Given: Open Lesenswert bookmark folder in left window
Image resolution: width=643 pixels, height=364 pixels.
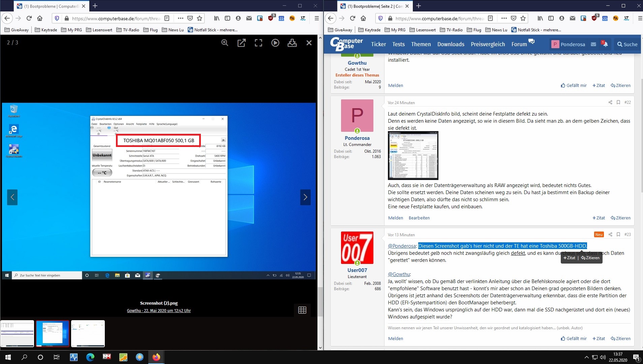Looking at the screenshot, I should point(99,30).
